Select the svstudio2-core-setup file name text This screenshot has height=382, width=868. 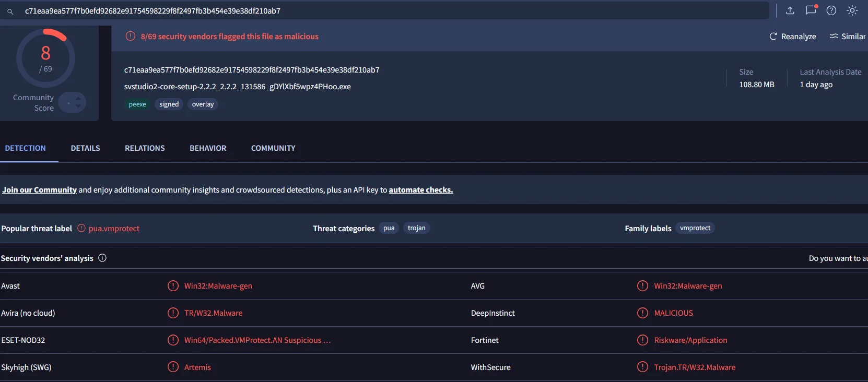[x=238, y=87]
